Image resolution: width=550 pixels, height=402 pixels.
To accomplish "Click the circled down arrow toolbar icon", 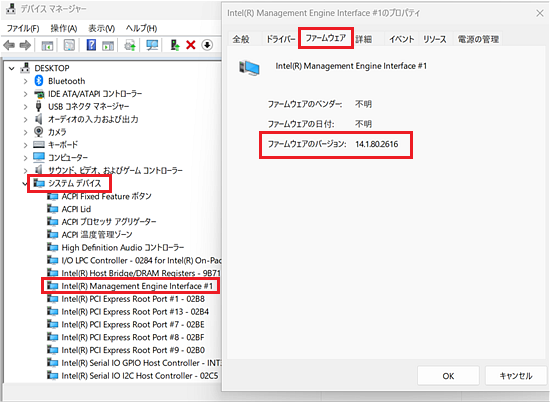I will click(x=207, y=45).
